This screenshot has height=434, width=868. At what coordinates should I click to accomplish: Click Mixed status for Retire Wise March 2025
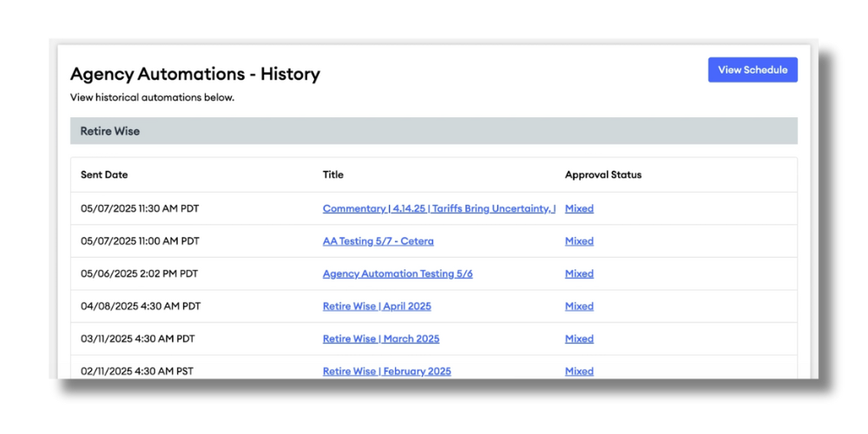click(579, 339)
